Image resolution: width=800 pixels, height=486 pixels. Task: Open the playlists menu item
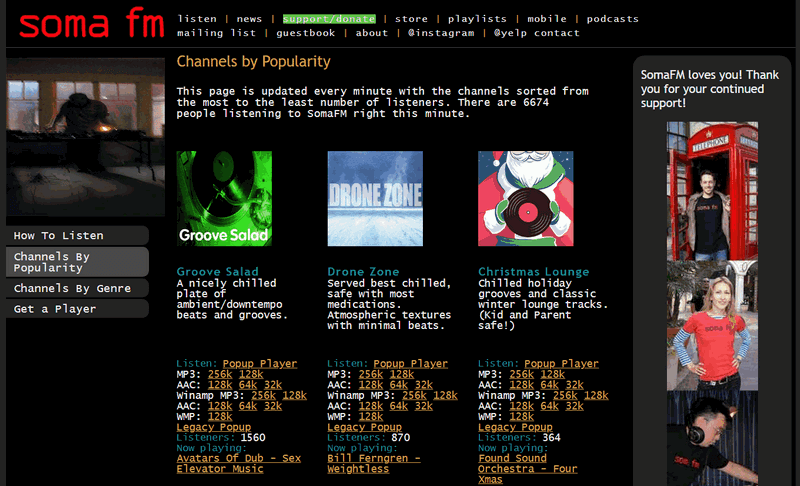click(477, 19)
